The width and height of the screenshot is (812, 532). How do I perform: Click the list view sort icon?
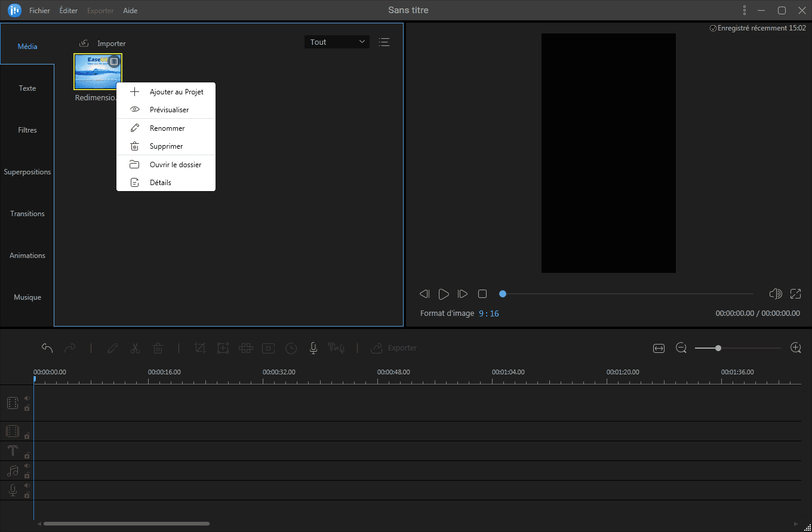point(384,42)
